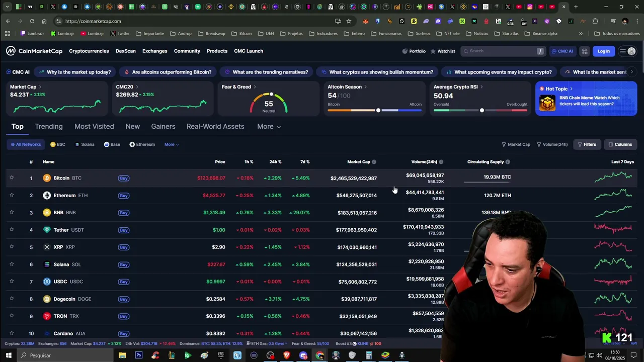
Task: Add Bitcoin to watchlist star
Action: 12,177
